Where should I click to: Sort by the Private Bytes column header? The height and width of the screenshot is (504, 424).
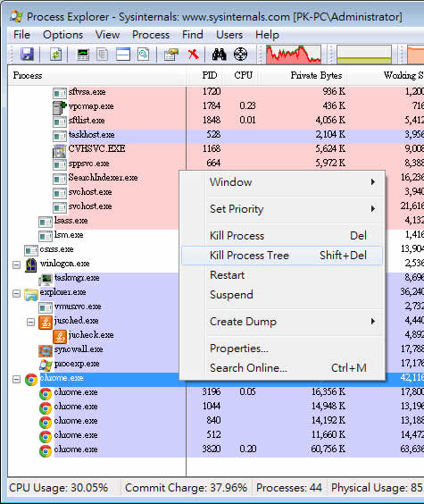(303, 76)
